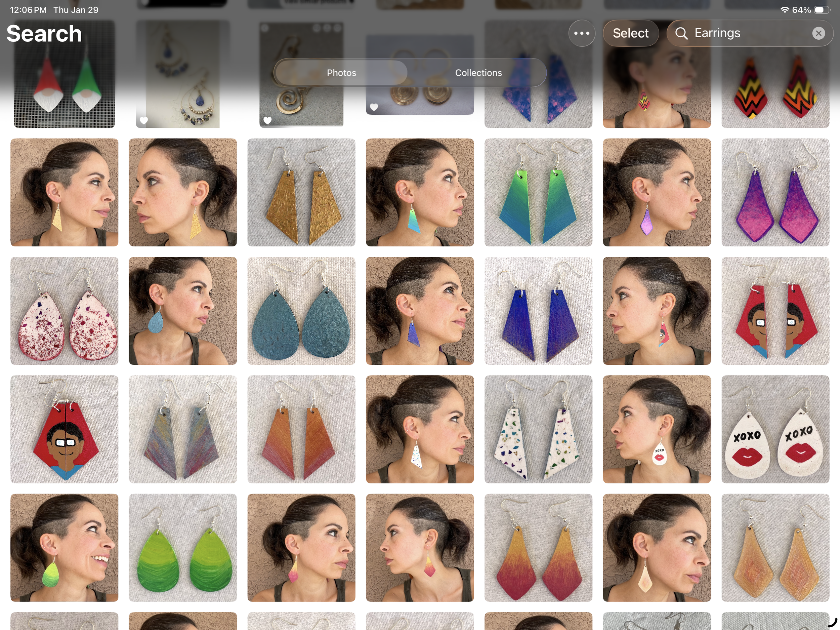Tap the Wi-Fi status icon
The height and width of the screenshot is (630, 840).
(785, 10)
